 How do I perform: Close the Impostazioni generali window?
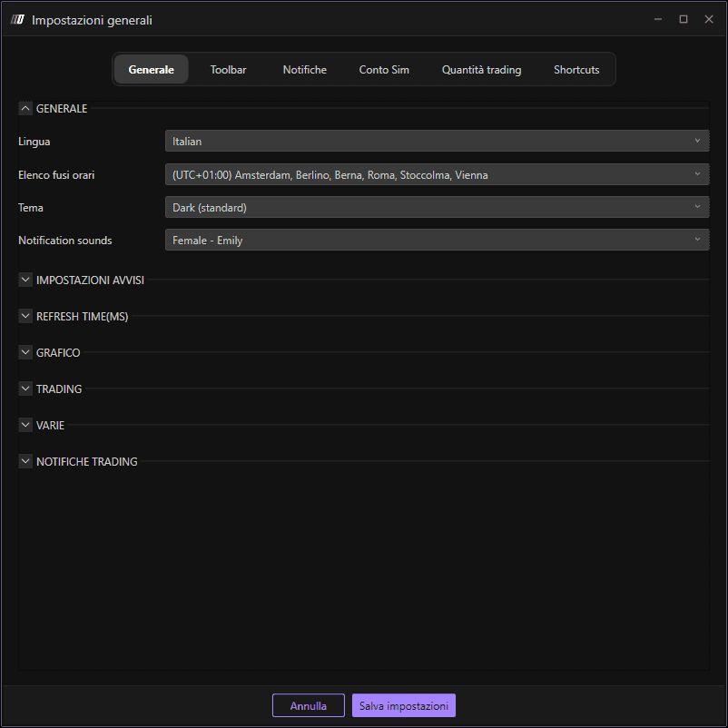coord(709,19)
